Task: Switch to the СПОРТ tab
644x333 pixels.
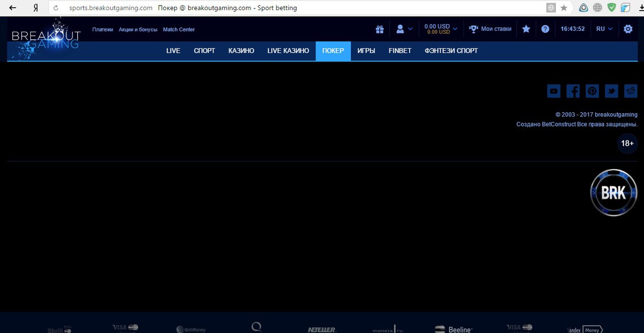Action: (204, 51)
